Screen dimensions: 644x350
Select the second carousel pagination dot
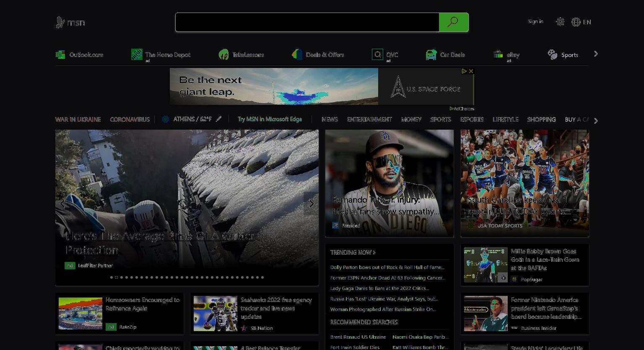[x=117, y=277]
